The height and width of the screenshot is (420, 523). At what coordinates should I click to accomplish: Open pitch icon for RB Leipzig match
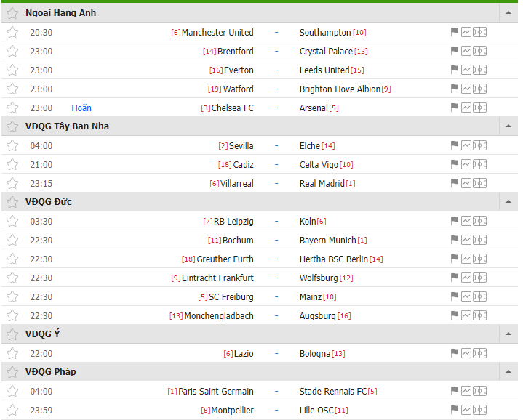click(x=479, y=221)
